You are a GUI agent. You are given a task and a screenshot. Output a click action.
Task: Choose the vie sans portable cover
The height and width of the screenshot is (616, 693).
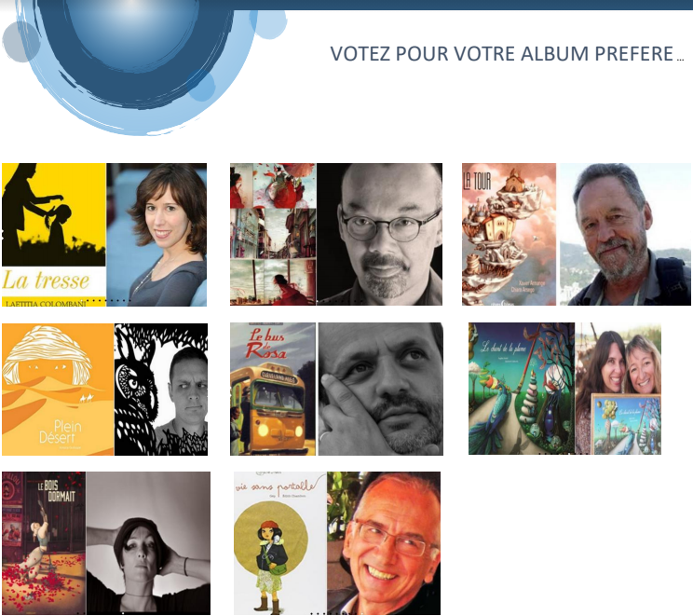pyautogui.click(x=280, y=543)
